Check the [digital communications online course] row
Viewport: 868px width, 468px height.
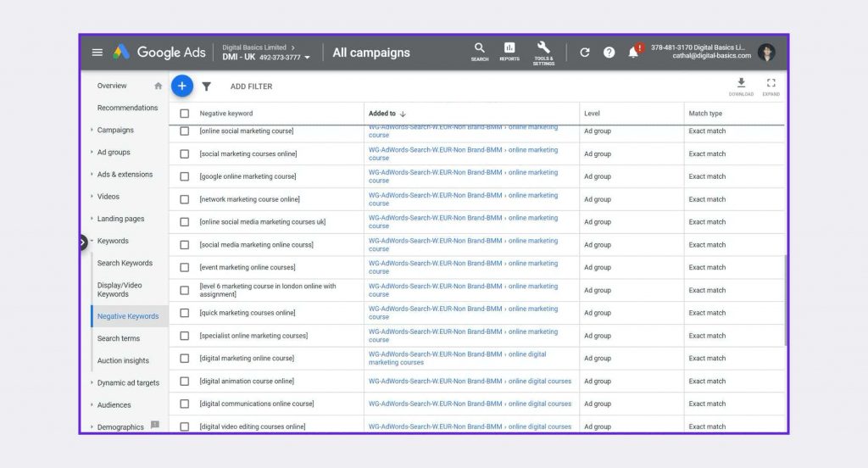click(184, 404)
